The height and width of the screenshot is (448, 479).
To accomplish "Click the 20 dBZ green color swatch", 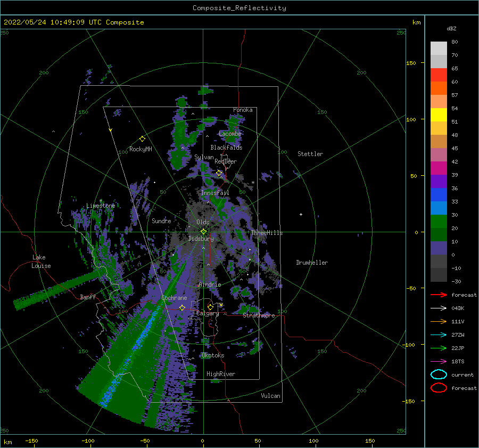I will (x=439, y=221).
